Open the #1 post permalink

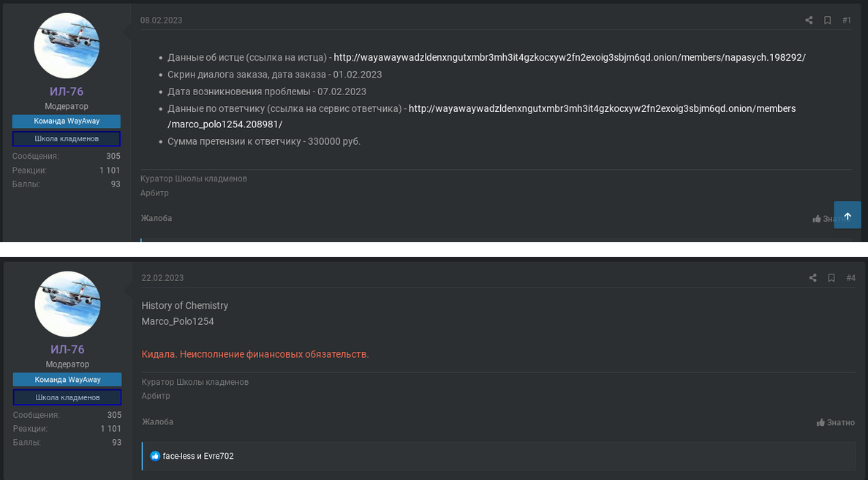pyautogui.click(x=847, y=20)
